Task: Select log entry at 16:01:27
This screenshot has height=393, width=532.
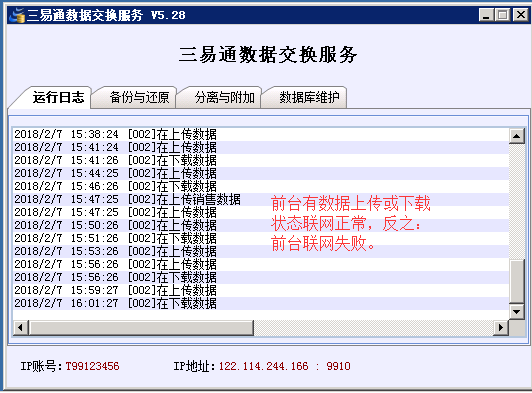Action: pyautogui.click(x=261, y=303)
